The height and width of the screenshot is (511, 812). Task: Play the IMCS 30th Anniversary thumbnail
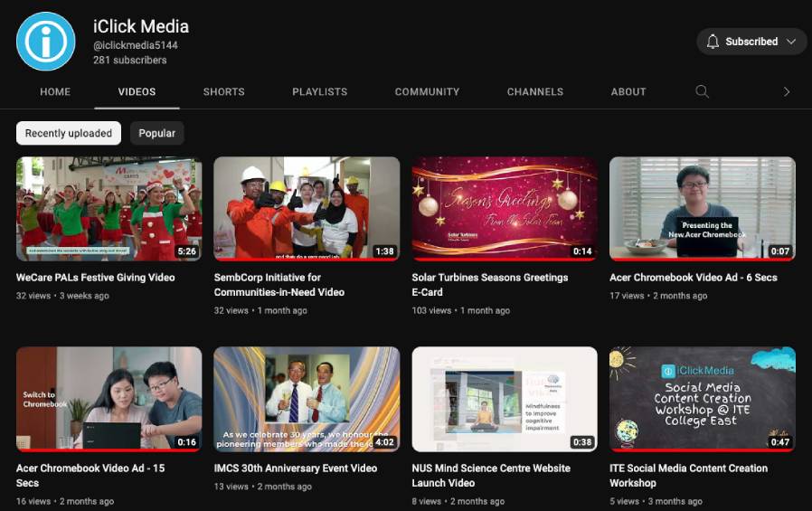(307, 399)
